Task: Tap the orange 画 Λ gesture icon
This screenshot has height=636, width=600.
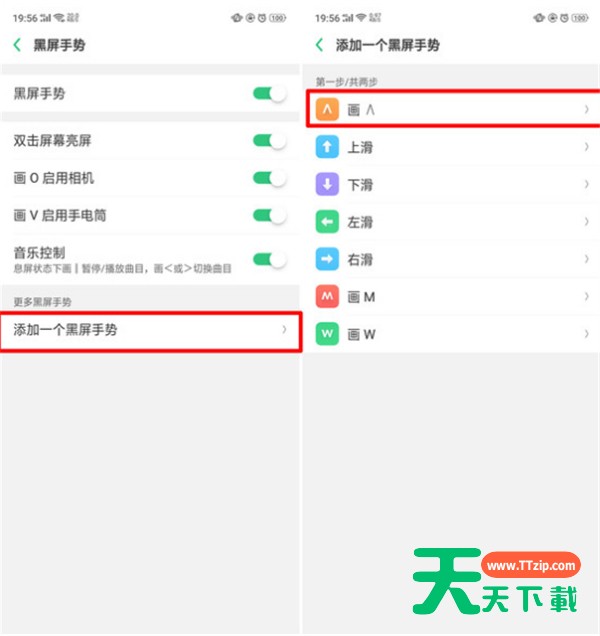Action: [327, 109]
